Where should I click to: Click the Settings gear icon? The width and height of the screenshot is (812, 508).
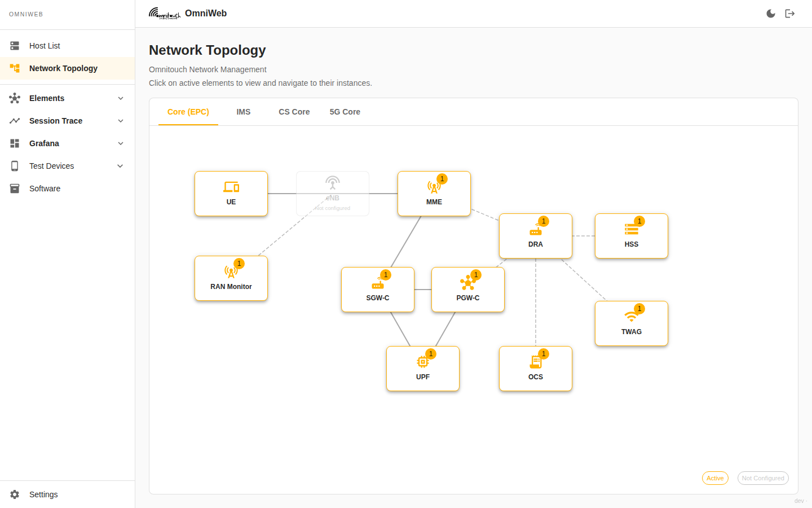[x=15, y=494]
